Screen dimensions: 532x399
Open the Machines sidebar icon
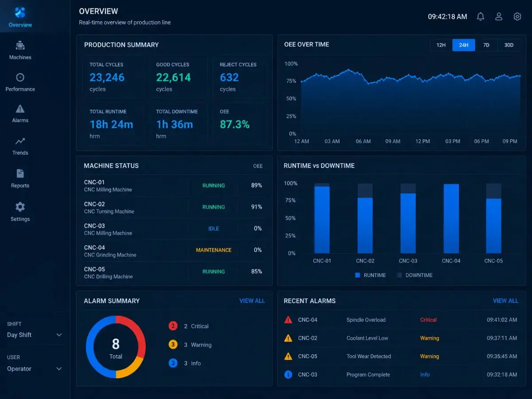tap(20, 45)
